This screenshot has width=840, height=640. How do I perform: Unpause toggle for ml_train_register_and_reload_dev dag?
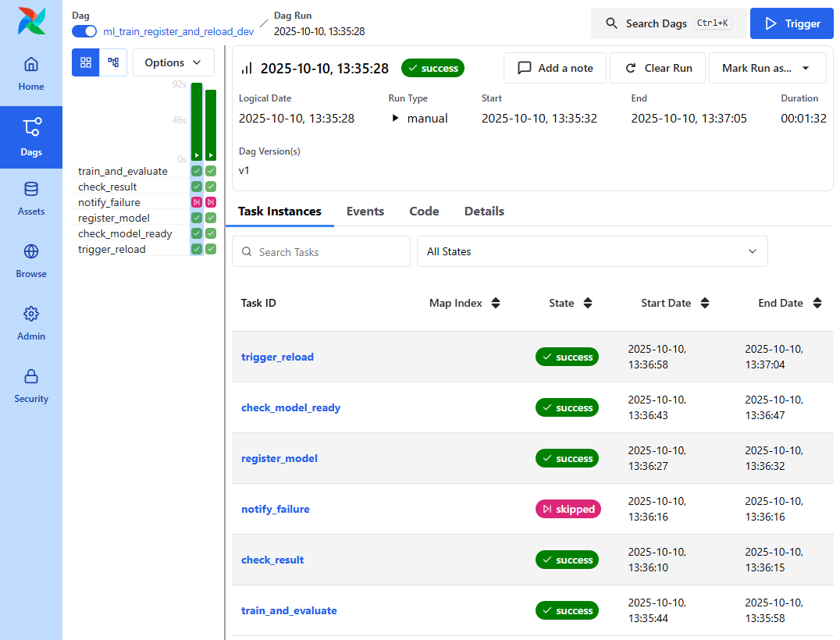(85, 31)
